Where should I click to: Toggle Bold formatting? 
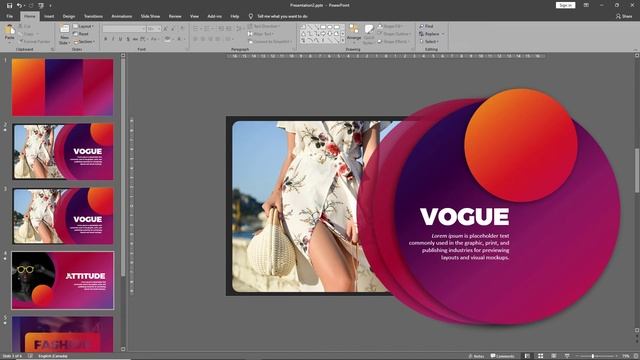pyautogui.click(x=106, y=39)
